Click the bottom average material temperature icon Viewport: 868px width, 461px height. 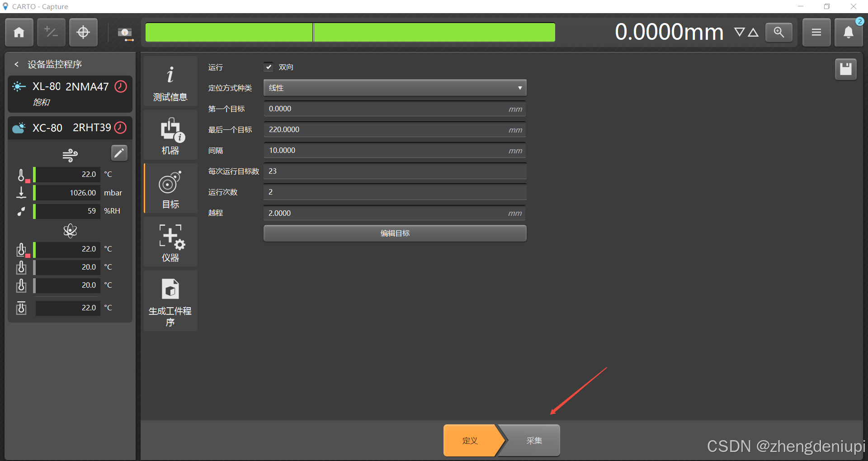tap(21, 308)
